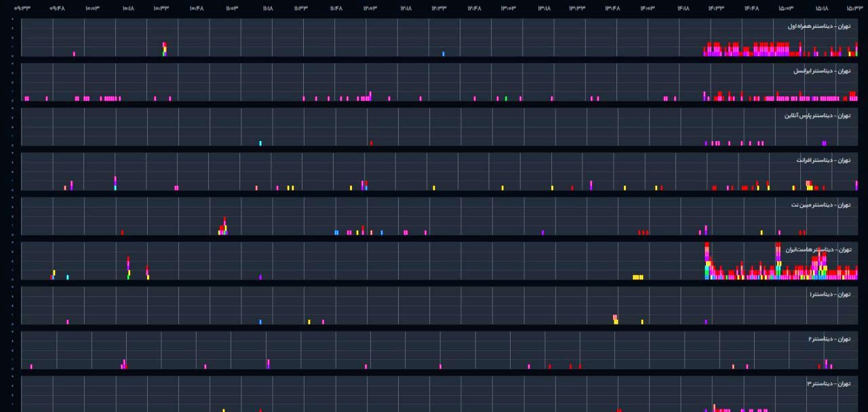Click the 10:33 time axis label
This screenshot has width=868, height=412.
point(161,8)
